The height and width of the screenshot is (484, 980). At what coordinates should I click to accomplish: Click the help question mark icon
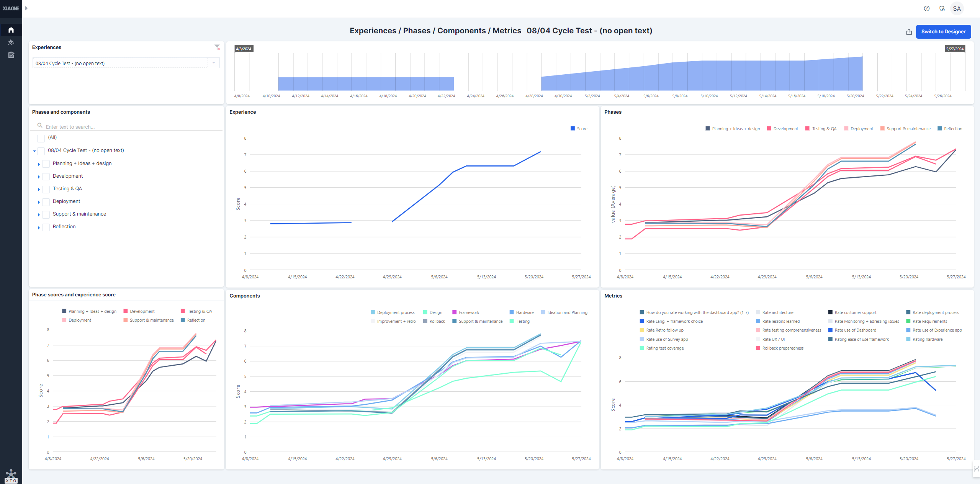click(926, 8)
